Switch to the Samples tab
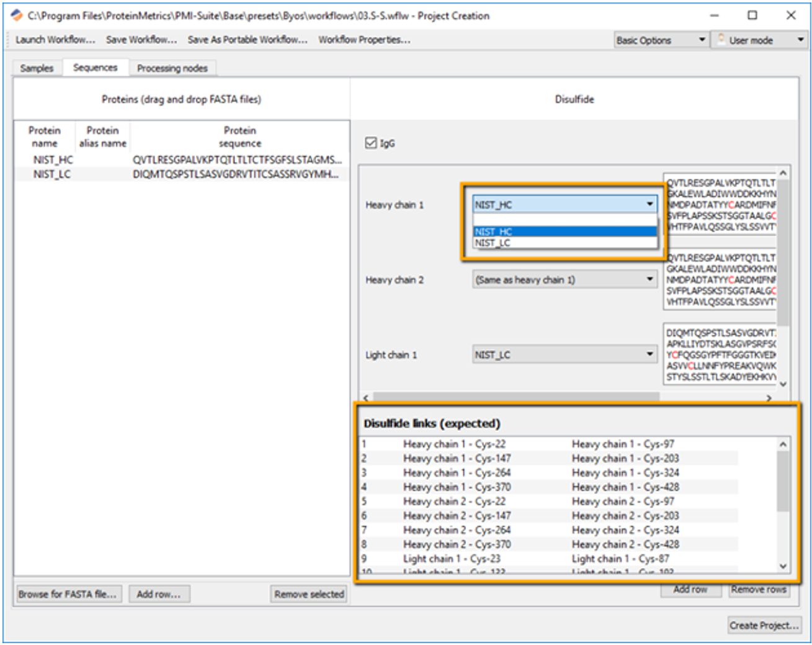This screenshot has height=645, width=812. point(37,68)
